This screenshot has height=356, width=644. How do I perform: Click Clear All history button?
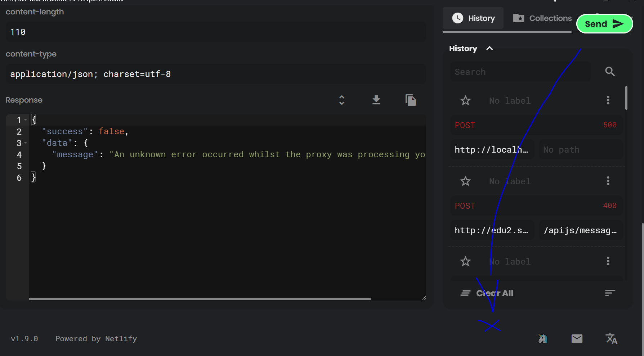point(487,293)
